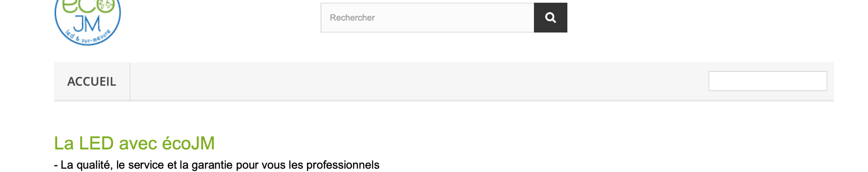This screenshot has width=868, height=172.
Task: Click the globe symbol inside the logo
Action: [x=106, y=5]
